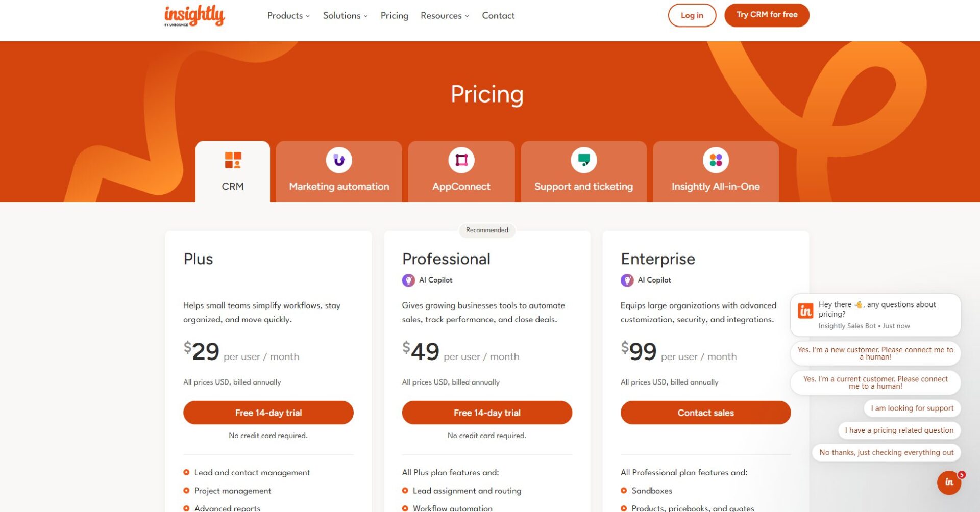Open the Pricing nav link
The width and height of the screenshot is (980, 512).
click(x=395, y=16)
